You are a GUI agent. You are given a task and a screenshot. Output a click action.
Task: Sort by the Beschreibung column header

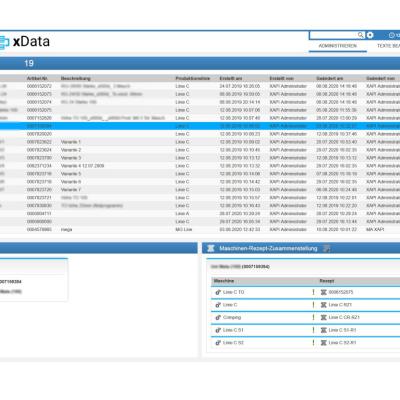[76, 79]
